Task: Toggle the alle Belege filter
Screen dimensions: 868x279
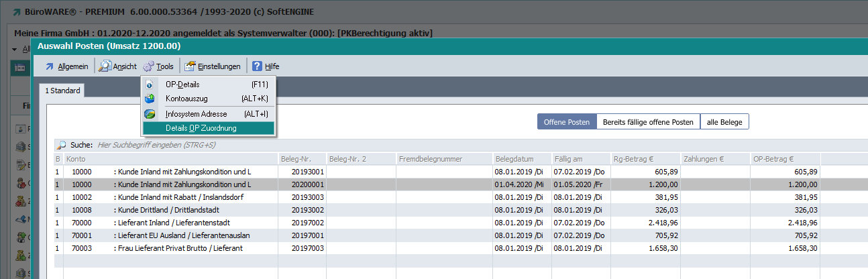Action: (x=724, y=122)
